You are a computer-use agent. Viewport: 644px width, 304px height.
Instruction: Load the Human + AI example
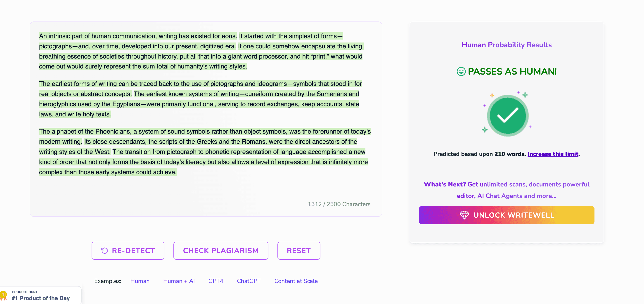[x=179, y=281]
